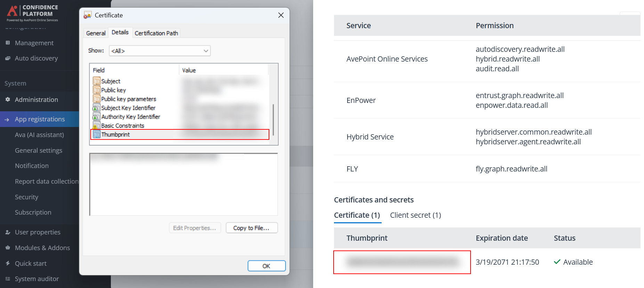Image resolution: width=644 pixels, height=288 pixels.
Task: Click the Quick start lightning icon
Action: [8, 263]
